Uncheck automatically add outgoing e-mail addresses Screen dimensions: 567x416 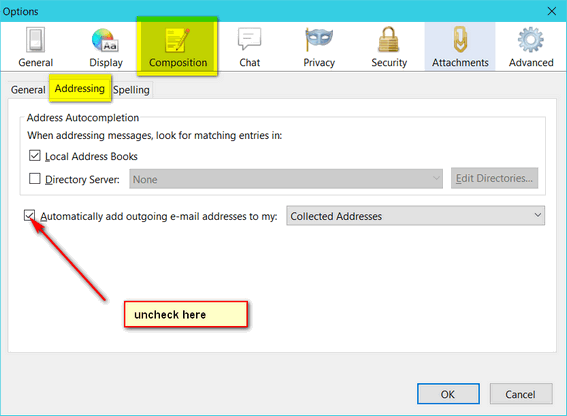[x=29, y=216]
